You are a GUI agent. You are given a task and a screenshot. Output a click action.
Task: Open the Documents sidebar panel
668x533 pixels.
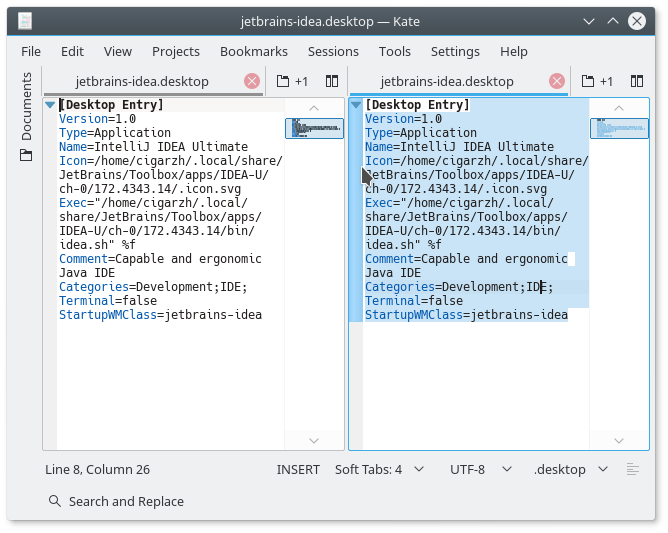(x=26, y=116)
